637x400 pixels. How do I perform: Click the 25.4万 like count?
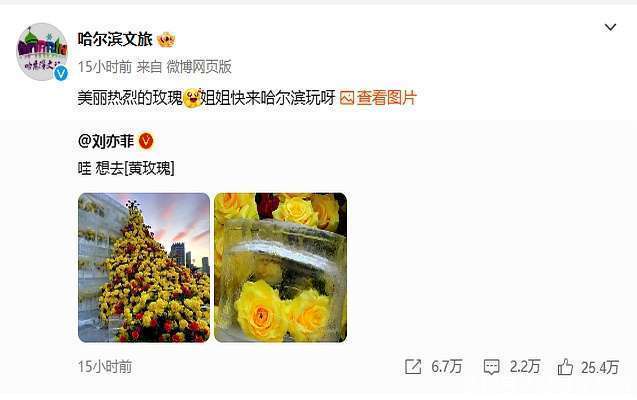pos(600,367)
